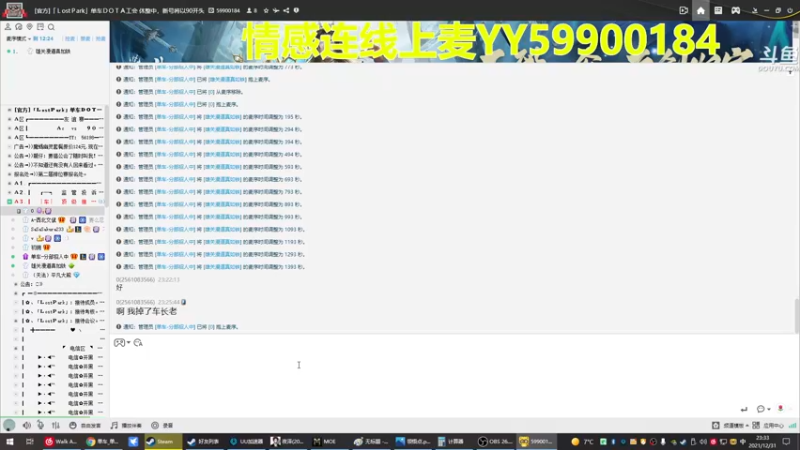800x450 pixels.
Task: Expand the A2 channel tree row
Action: tap(9, 192)
